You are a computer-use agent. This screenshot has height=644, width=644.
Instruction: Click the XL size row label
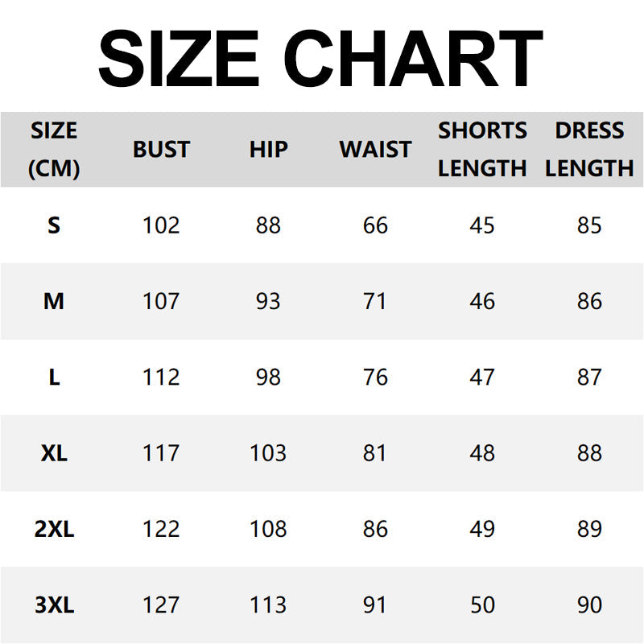pos(54,453)
